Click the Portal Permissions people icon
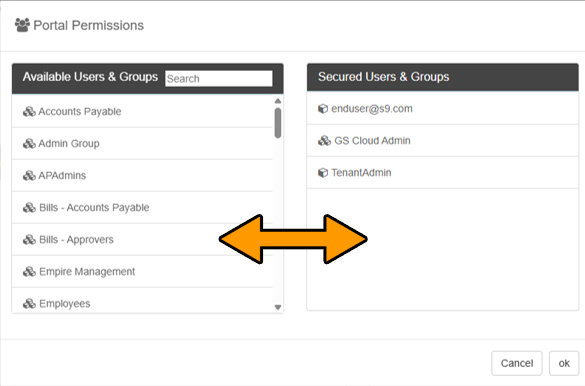585x386 pixels. [22, 25]
